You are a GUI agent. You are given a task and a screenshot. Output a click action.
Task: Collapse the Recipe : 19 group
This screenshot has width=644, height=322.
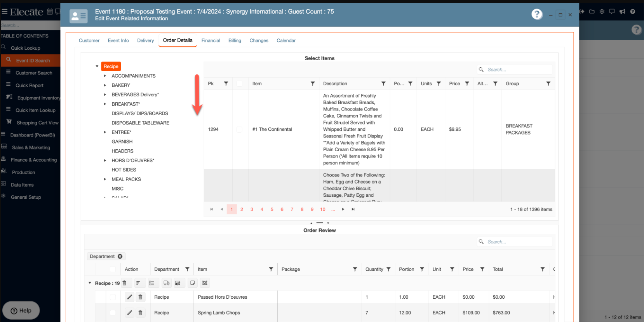[90, 283]
